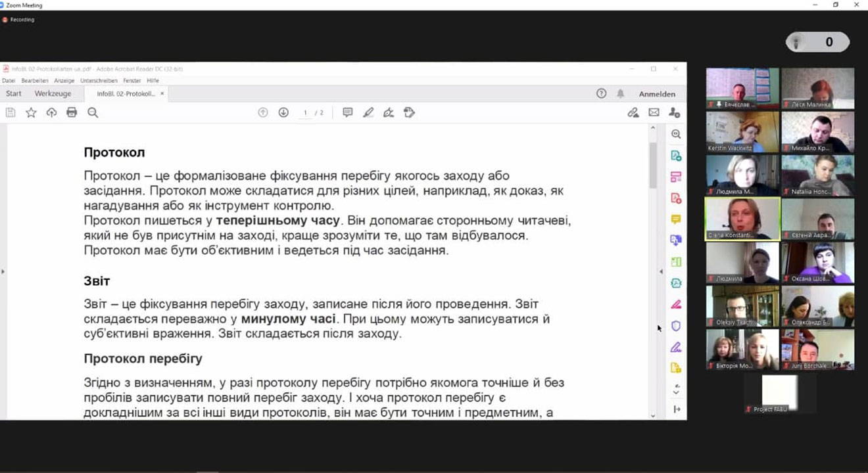Open the yellow Send for Comments tool in sidebar
Image resolution: width=868 pixels, height=473 pixels.
point(676,368)
